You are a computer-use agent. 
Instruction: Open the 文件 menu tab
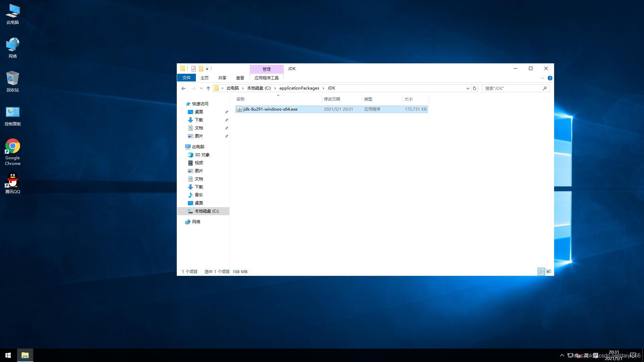pyautogui.click(x=186, y=78)
